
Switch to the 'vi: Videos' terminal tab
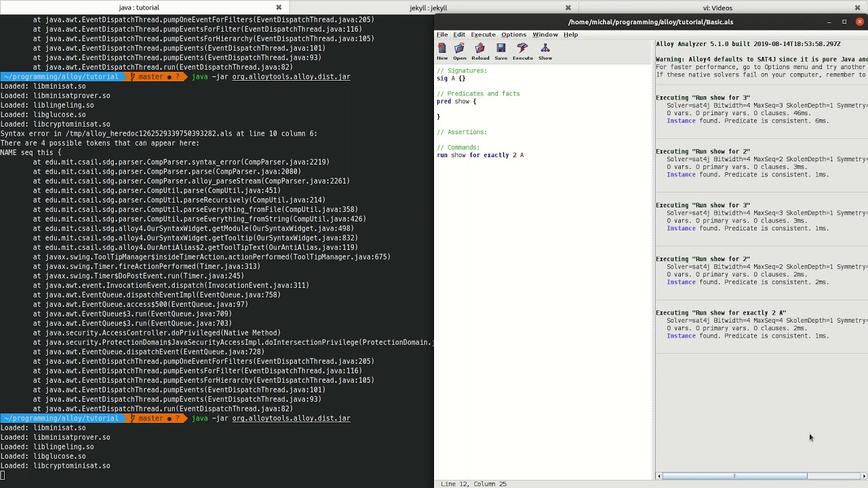[717, 7]
